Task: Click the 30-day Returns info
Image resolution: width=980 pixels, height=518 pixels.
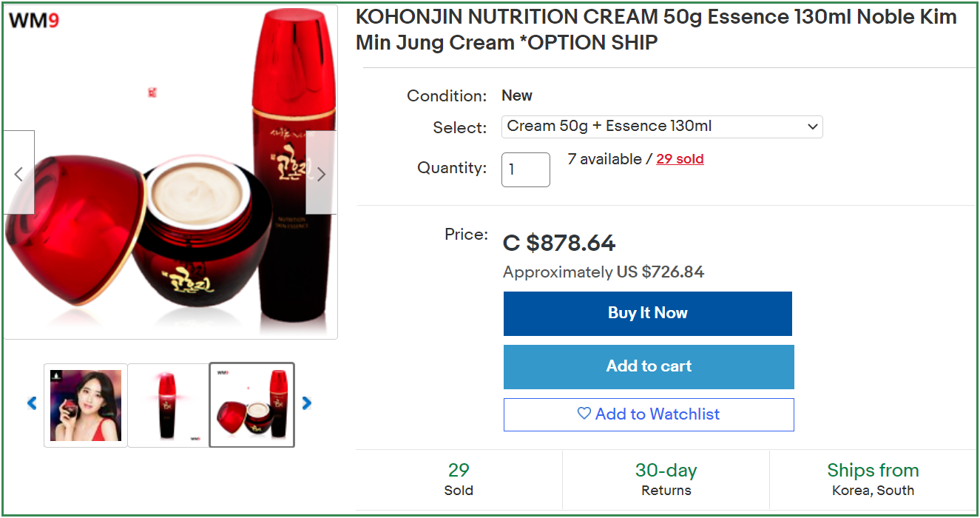Action: [666, 480]
